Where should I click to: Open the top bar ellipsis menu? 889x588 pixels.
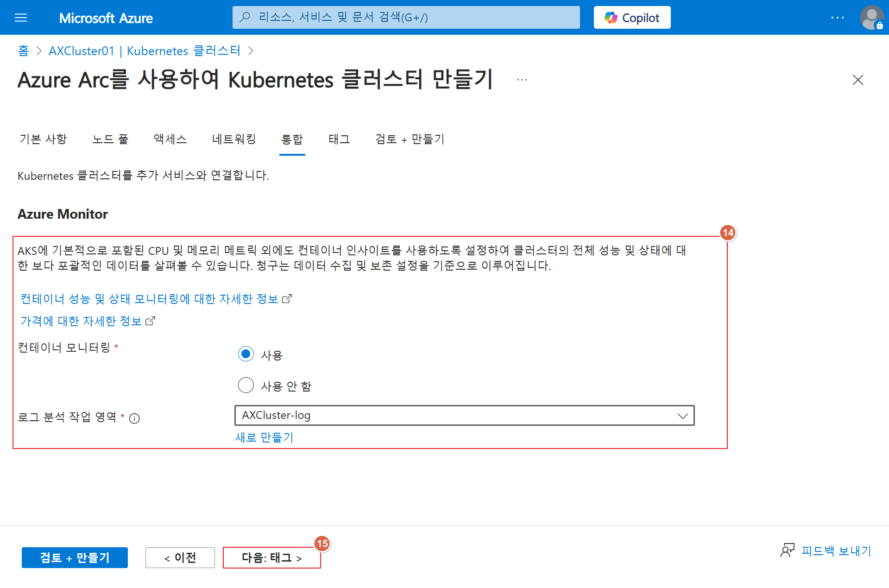[837, 18]
